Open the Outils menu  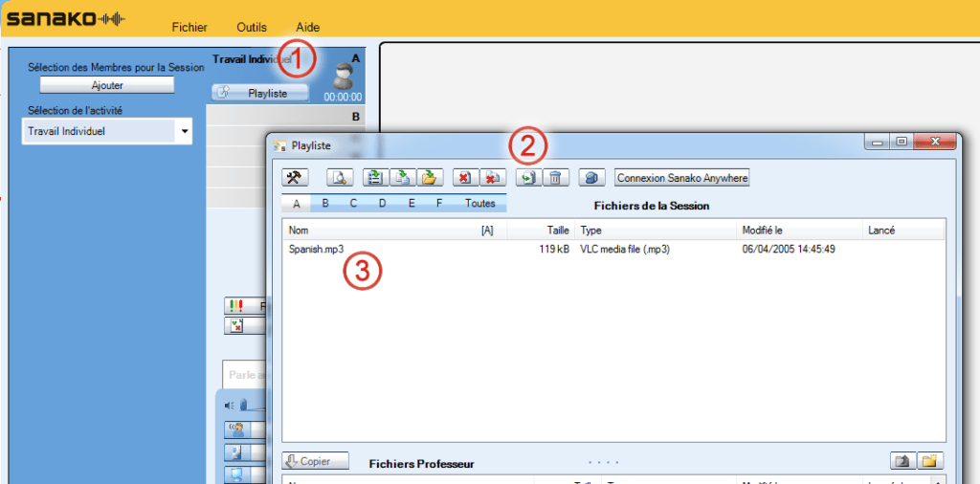(x=251, y=27)
